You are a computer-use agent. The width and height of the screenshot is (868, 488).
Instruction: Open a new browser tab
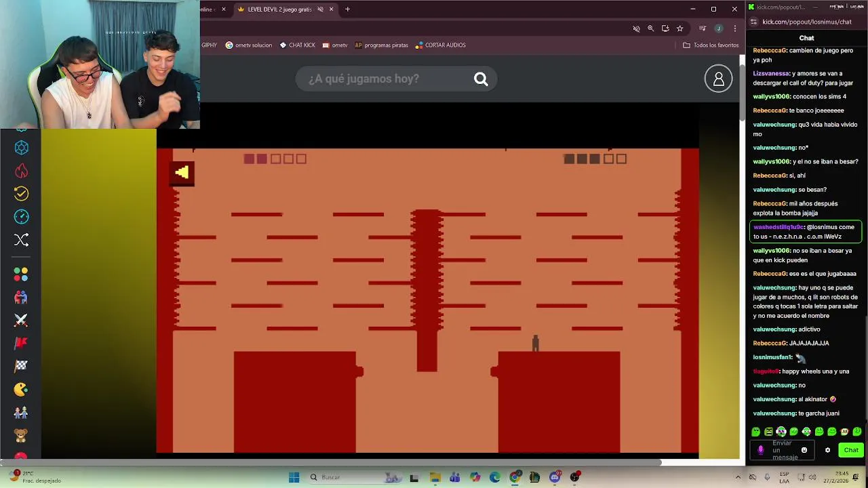(347, 9)
